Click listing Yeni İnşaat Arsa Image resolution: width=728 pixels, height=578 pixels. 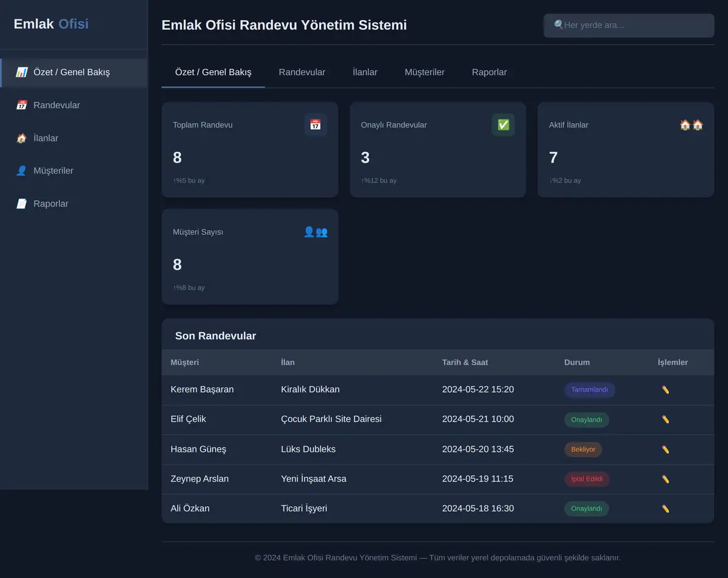(314, 479)
